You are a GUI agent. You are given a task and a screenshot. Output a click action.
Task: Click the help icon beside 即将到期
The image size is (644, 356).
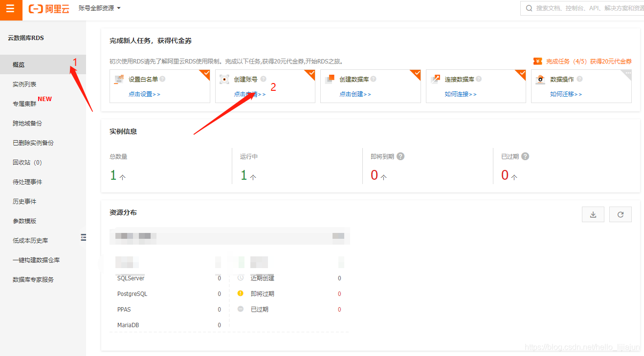pyautogui.click(x=400, y=156)
